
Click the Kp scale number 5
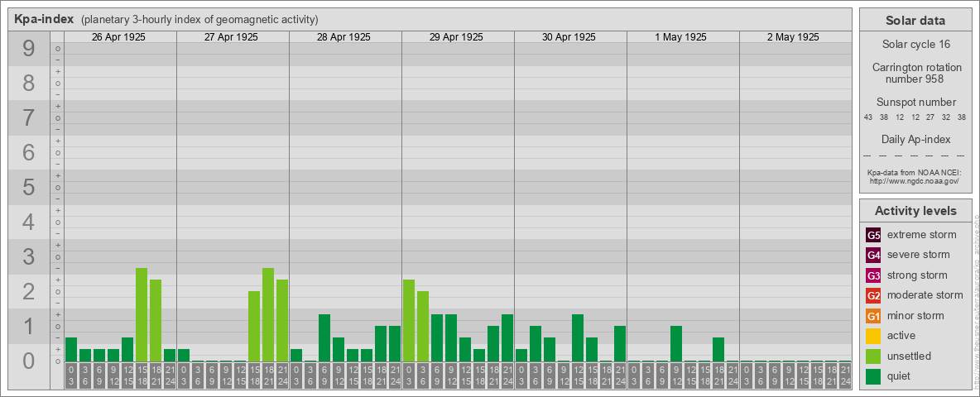coord(28,187)
